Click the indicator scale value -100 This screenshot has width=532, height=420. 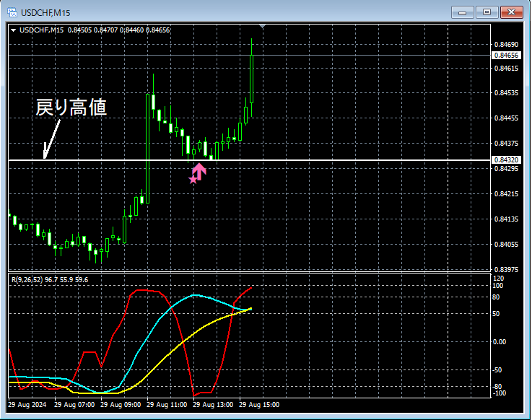tap(499, 393)
